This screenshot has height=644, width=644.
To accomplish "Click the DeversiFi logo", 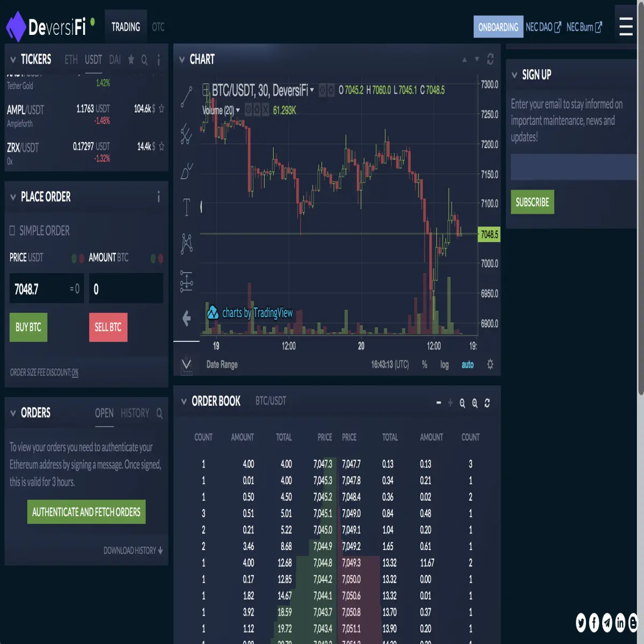I will pos(50,26).
